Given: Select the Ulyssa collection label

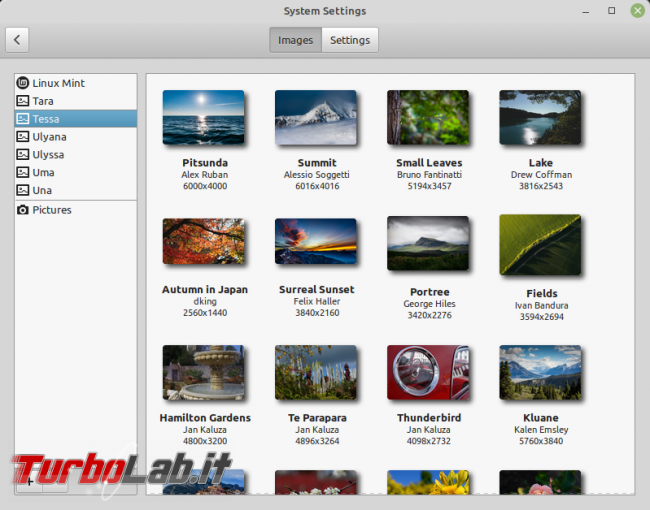Looking at the screenshot, I should 48,155.
